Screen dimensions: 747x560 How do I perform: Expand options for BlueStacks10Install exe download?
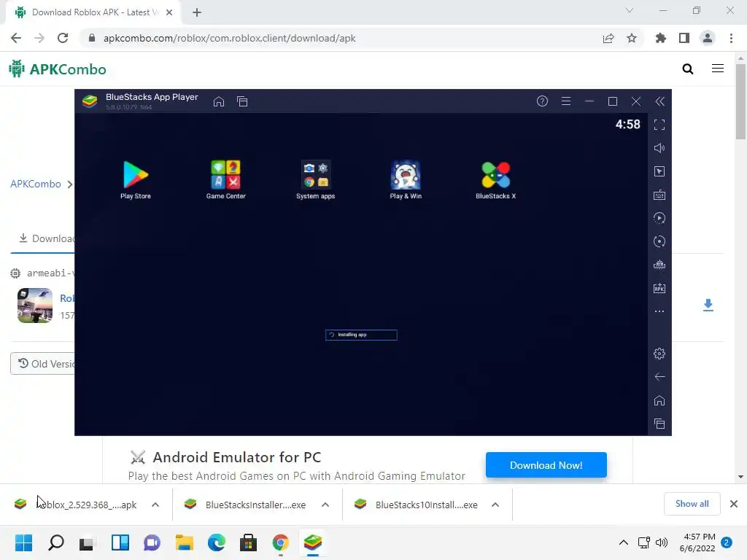click(x=495, y=505)
